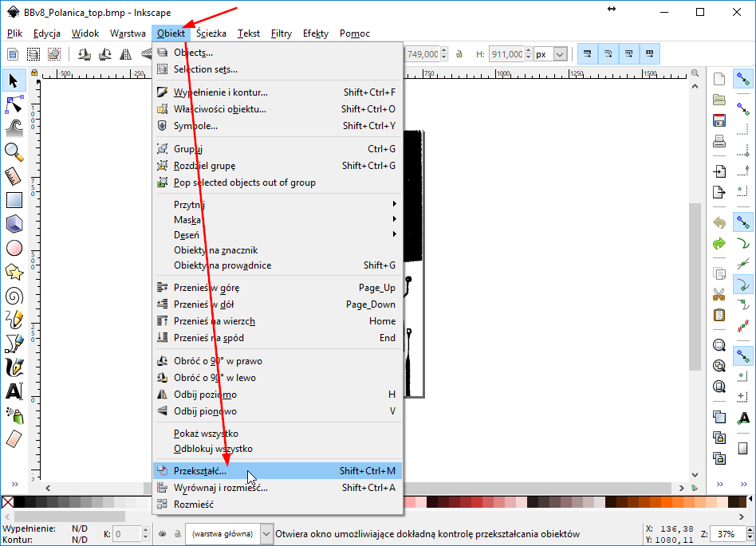Select the Tweak tool

pyautogui.click(x=14, y=128)
